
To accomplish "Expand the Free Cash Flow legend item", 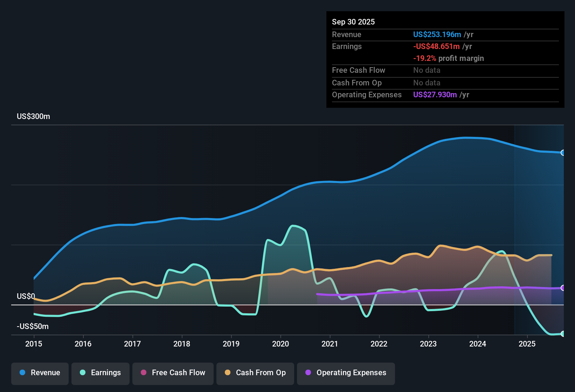I will [x=173, y=373].
